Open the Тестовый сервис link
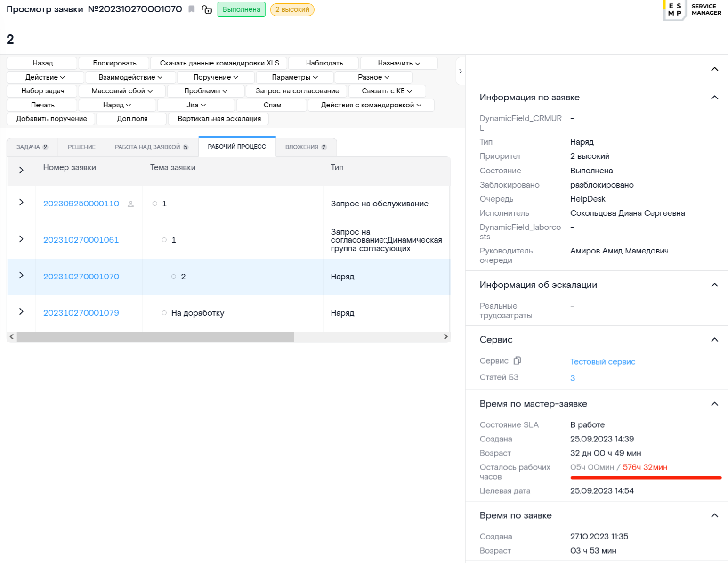Image resolution: width=728 pixels, height=563 pixels. (602, 362)
